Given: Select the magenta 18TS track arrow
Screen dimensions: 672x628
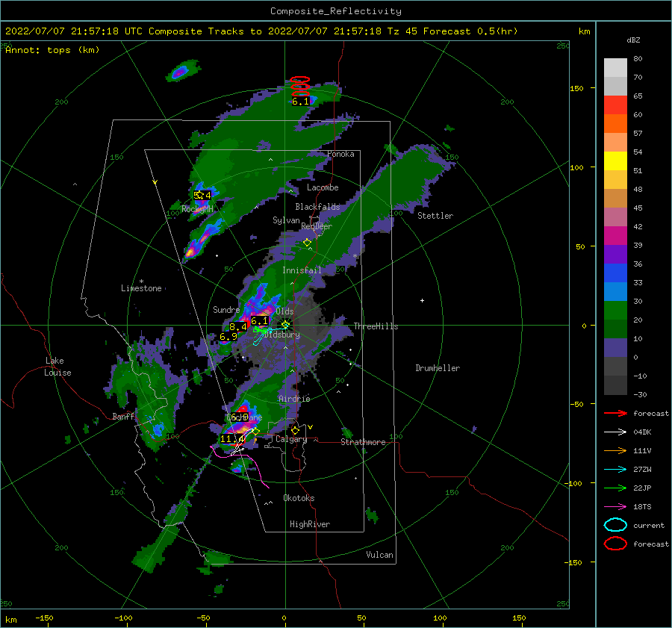Looking at the screenshot, I should coord(615,507).
